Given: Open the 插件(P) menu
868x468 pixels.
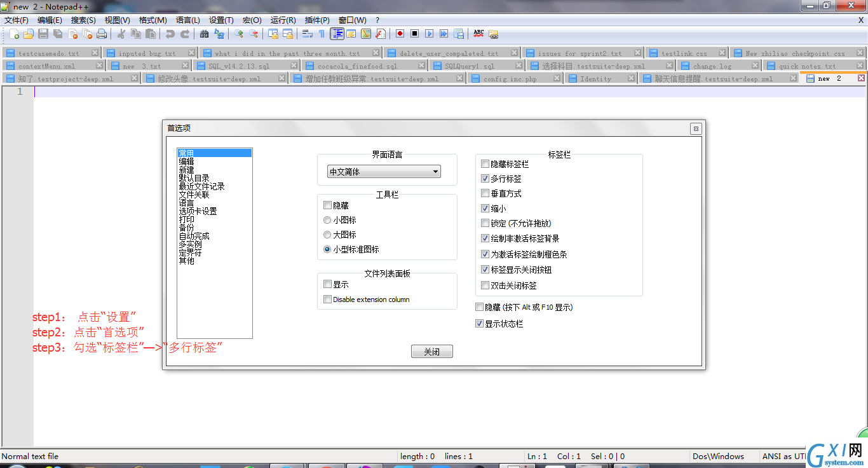Looking at the screenshot, I should point(317,20).
